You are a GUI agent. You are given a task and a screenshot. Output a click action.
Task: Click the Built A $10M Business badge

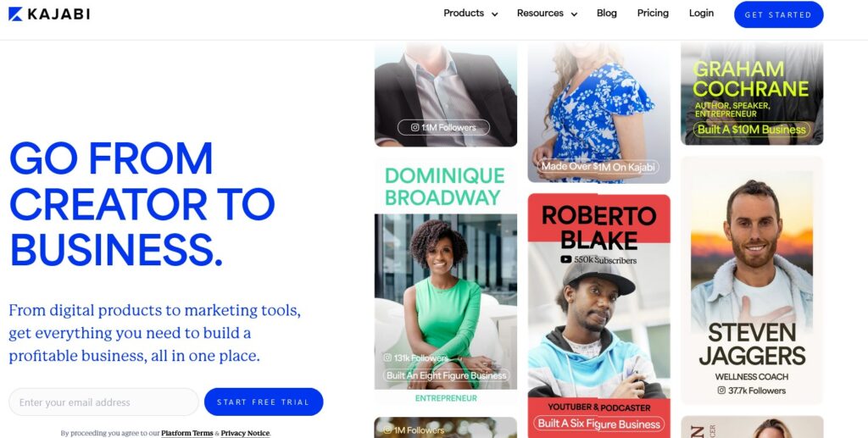pos(751,130)
